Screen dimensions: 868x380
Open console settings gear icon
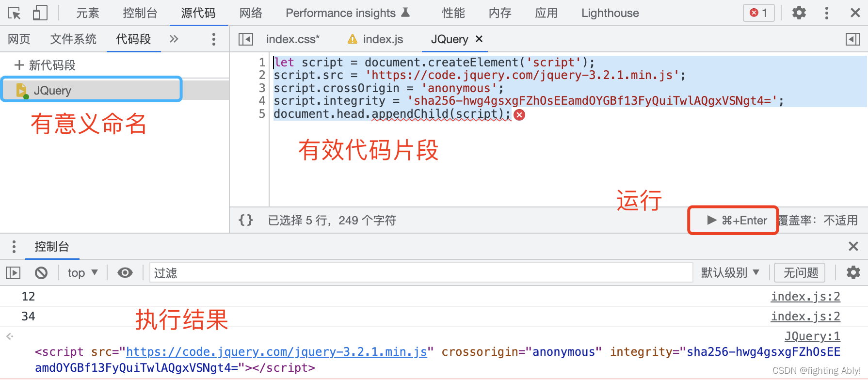click(853, 272)
